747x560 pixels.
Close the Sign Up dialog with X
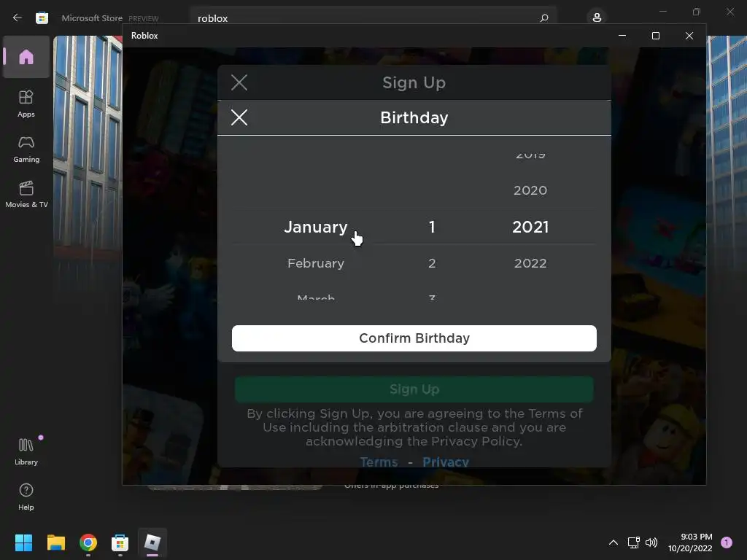(x=239, y=82)
